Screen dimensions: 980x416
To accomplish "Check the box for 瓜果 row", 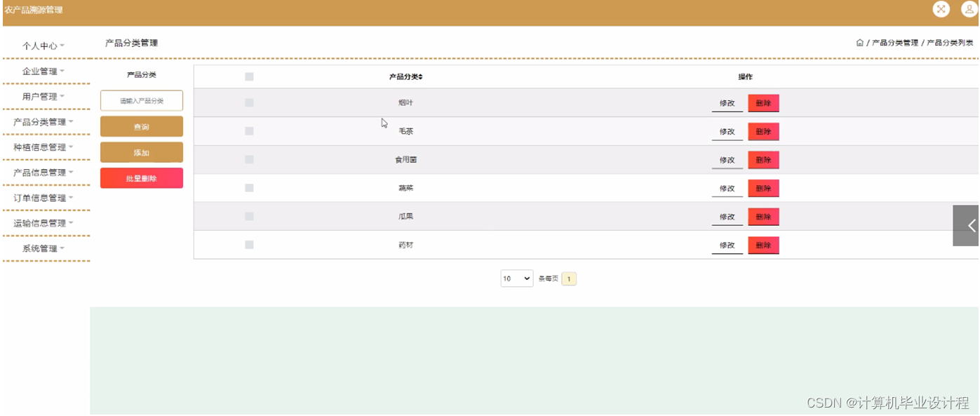I will pyautogui.click(x=249, y=216).
